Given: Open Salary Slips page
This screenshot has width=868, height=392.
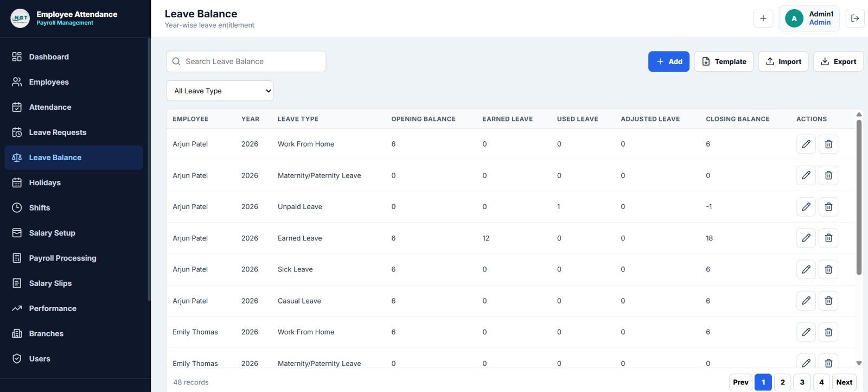Looking at the screenshot, I should (74, 283).
